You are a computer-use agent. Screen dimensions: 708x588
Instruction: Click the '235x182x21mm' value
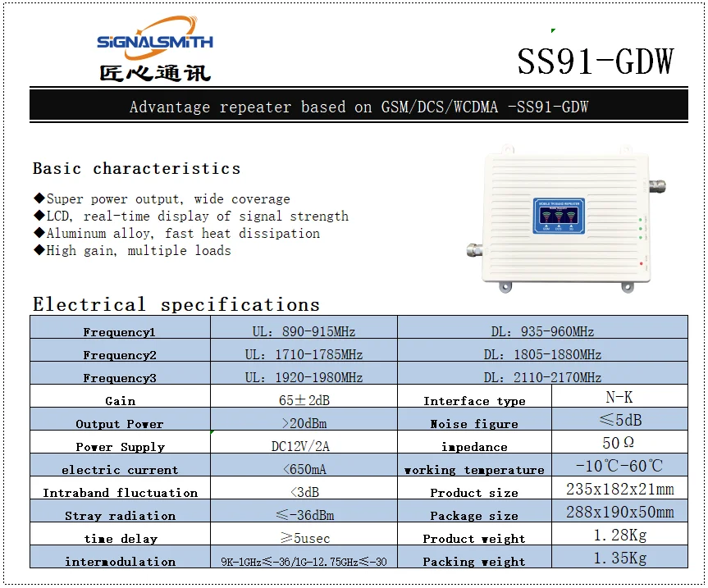(x=620, y=489)
